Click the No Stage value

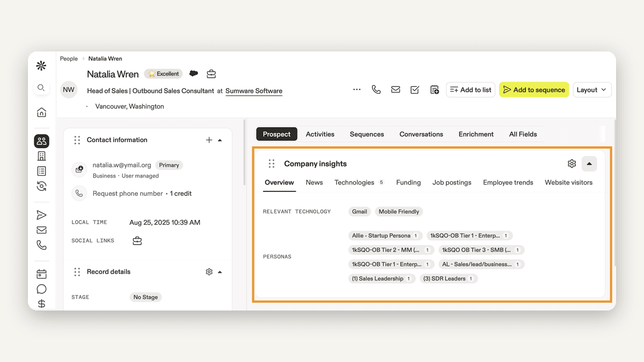coord(145,297)
